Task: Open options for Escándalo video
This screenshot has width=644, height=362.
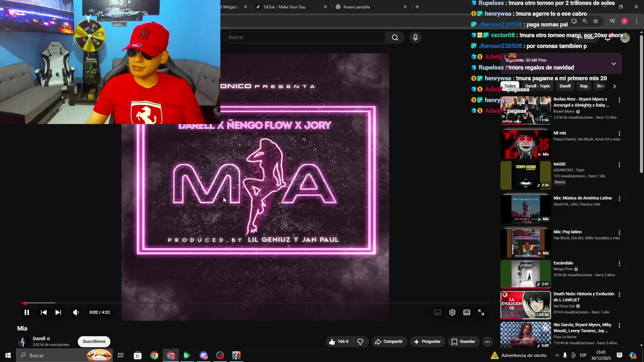Action: 619,263
